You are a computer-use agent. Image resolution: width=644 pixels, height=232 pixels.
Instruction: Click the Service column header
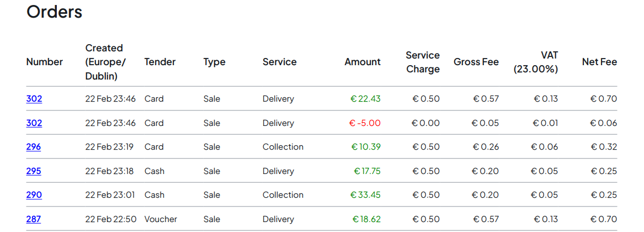coord(279,62)
